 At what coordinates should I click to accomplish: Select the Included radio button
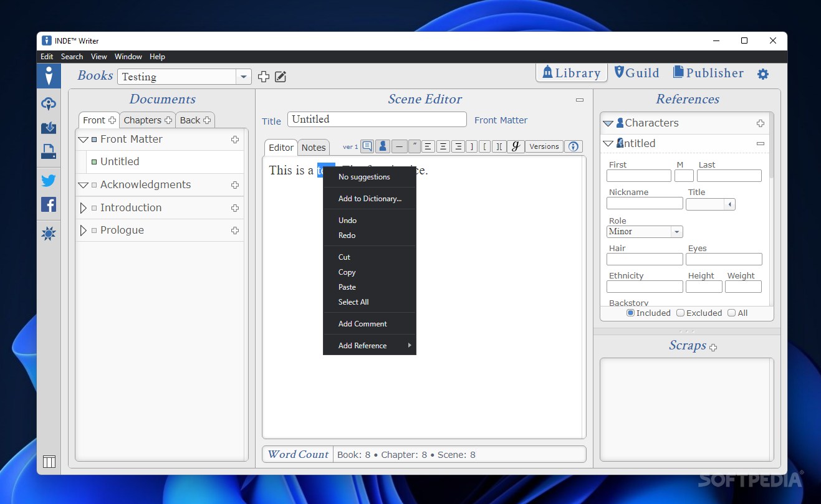click(630, 313)
